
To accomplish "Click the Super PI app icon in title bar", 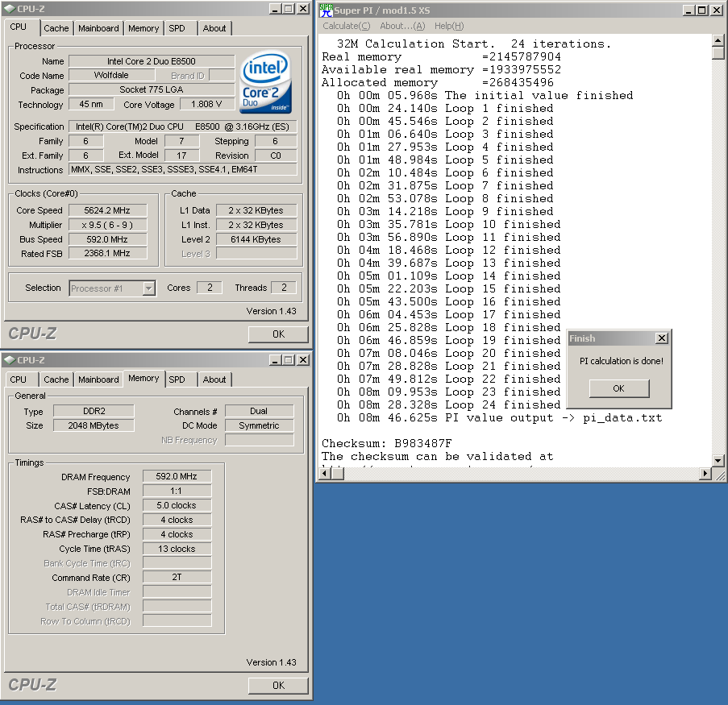I will [x=327, y=10].
